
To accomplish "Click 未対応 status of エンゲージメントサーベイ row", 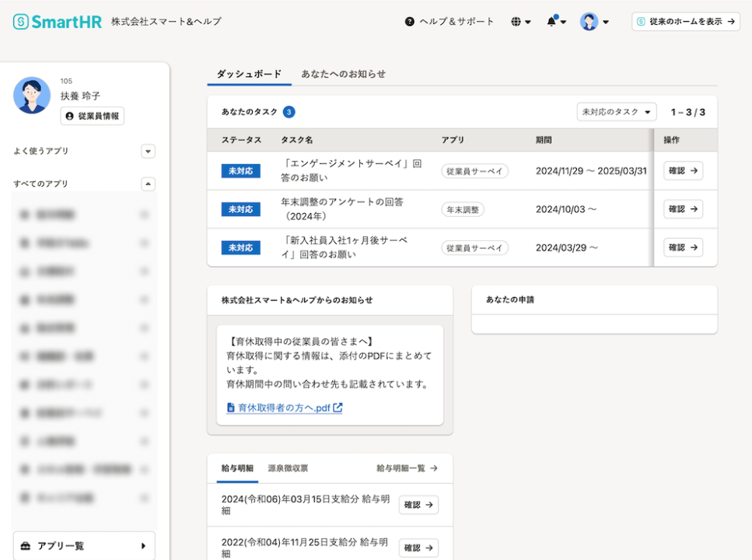I will point(241,171).
